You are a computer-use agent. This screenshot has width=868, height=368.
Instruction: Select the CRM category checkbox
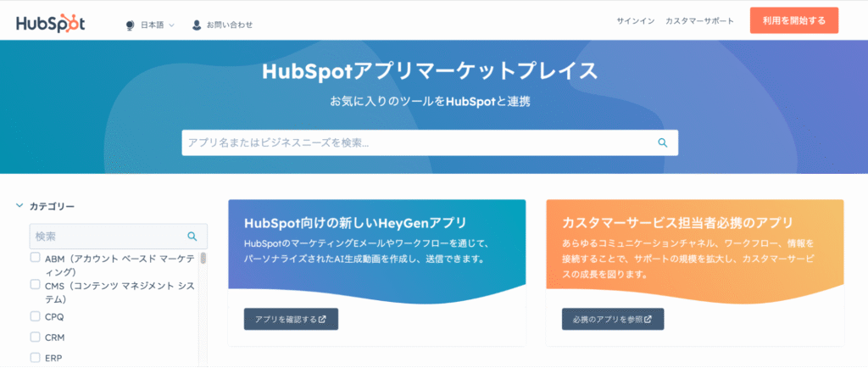coord(36,337)
